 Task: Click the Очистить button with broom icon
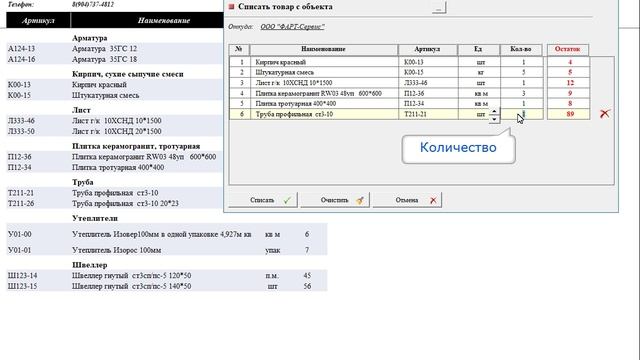tap(335, 200)
